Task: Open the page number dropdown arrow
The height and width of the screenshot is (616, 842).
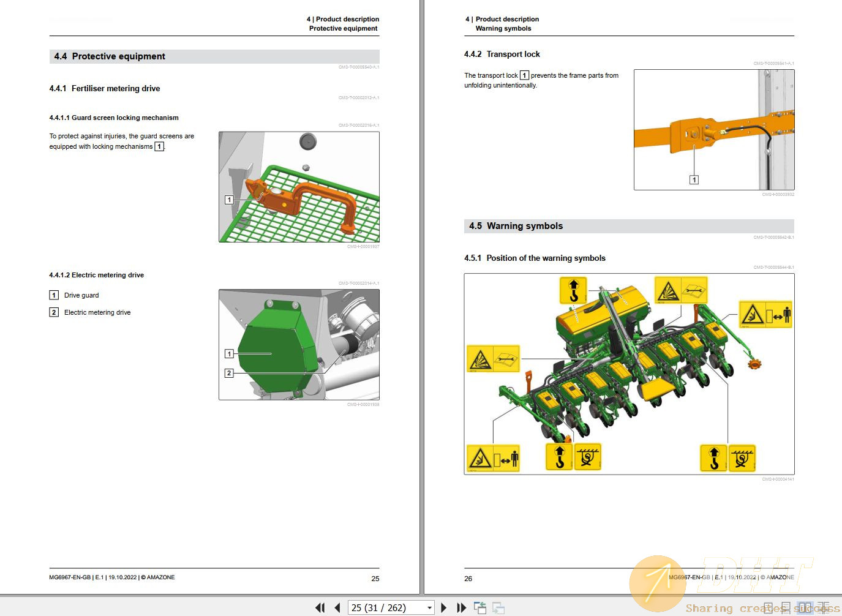Action: pos(430,607)
